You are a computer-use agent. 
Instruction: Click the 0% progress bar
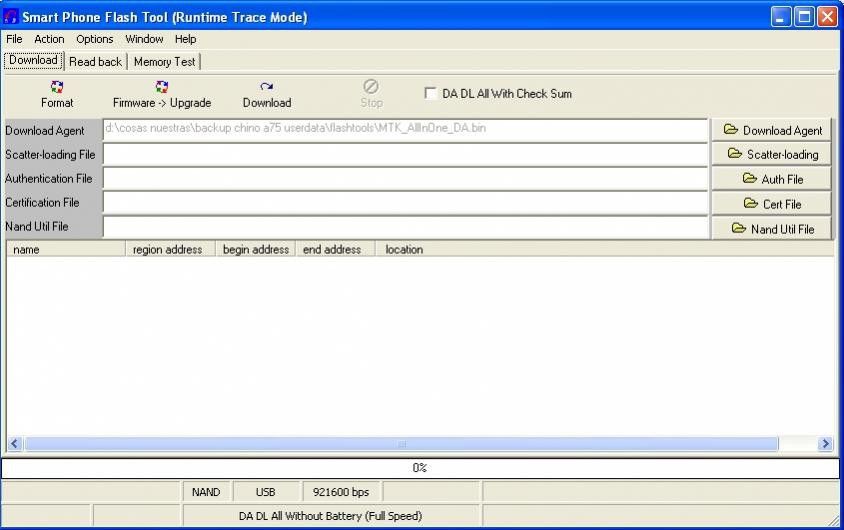[420, 468]
